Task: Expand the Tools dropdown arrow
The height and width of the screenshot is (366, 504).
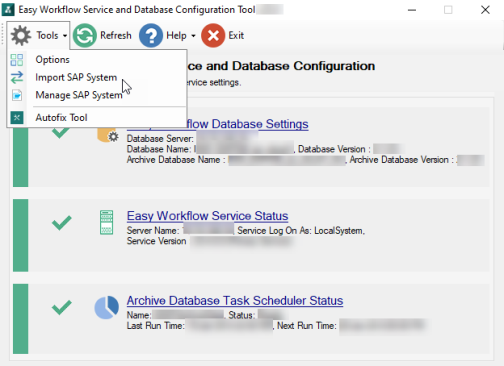Action: point(65,36)
